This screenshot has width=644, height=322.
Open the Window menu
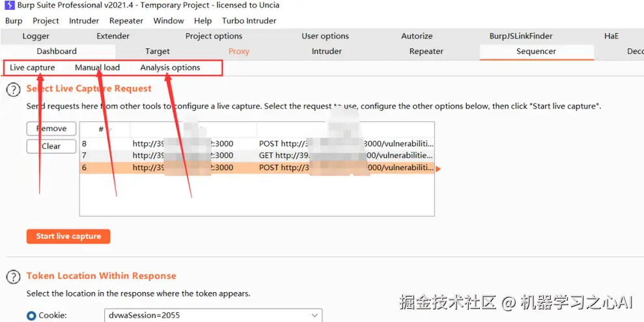tap(169, 21)
